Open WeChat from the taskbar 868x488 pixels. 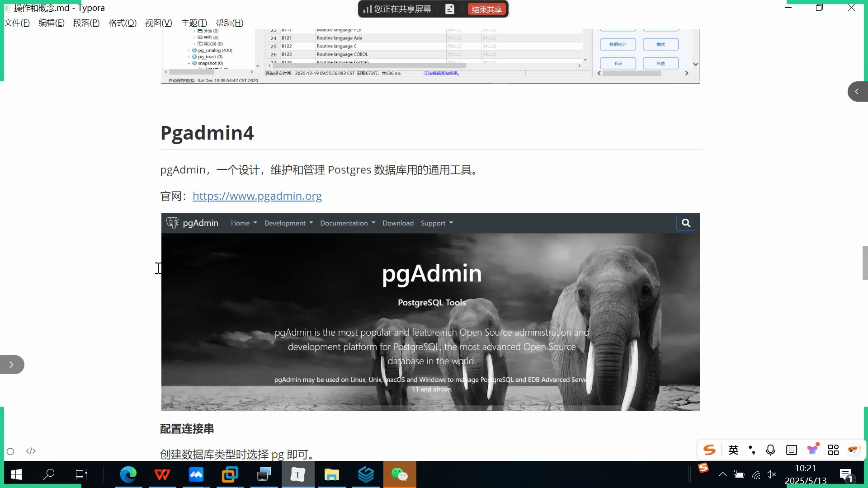coord(400,474)
